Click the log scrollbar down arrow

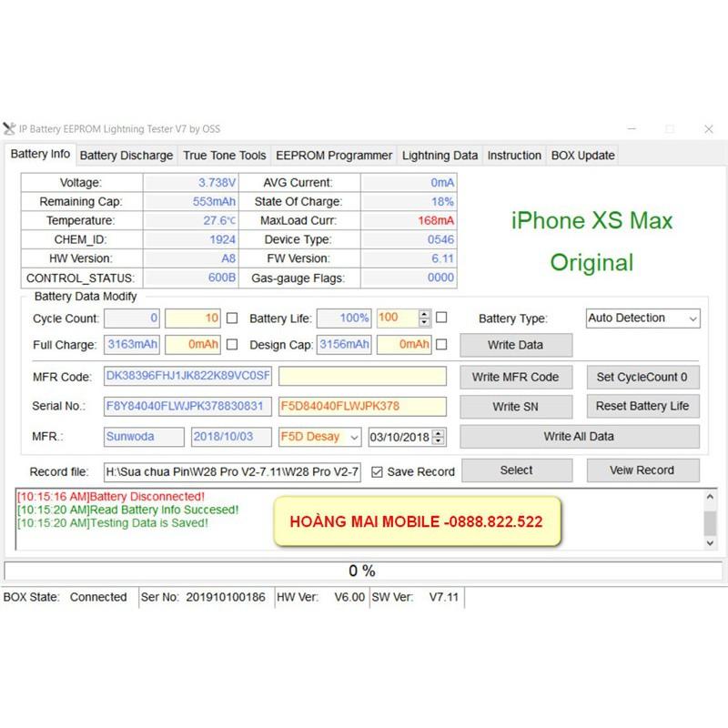pyautogui.click(x=710, y=542)
